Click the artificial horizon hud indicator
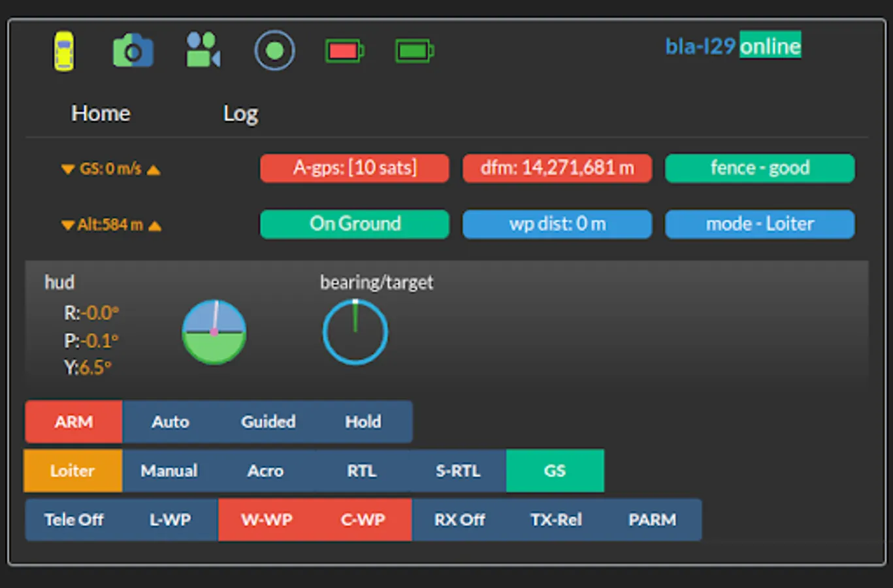Viewport: 893px width, 588px height. click(214, 332)
